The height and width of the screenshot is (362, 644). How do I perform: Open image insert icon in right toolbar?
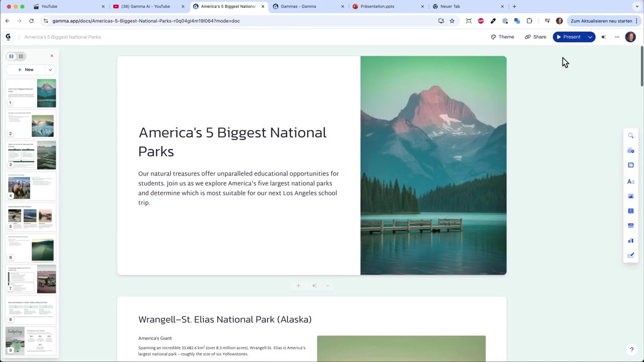click(630, 196)
